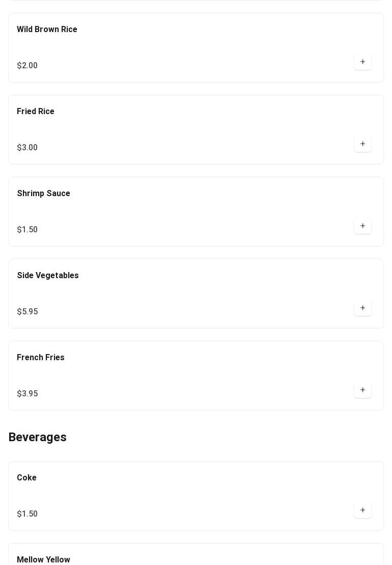Add Wild Brown Rice with plus icon
Screen dimensions: 392x565
(x=362, y=62)
